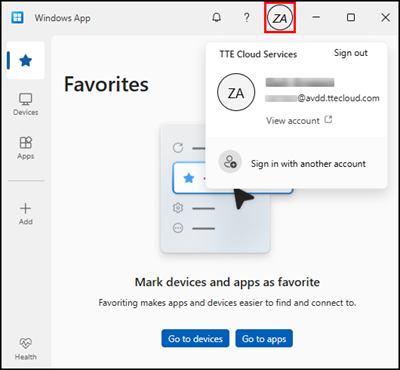Click Sign out in account flyout

(351, 53)
